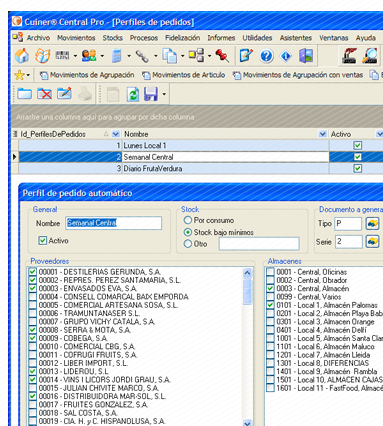Image resolution: width=383 pixels, height=426 pixels.
Task: Check warehouse 0001 - Central, Oficinas
Action: coord(270,272)
